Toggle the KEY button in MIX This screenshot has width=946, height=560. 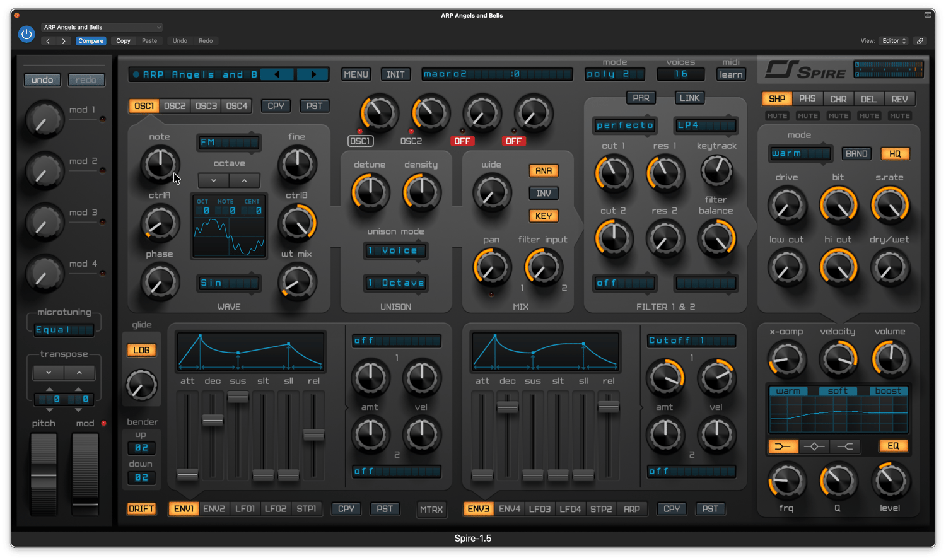(x=544, y=216)
